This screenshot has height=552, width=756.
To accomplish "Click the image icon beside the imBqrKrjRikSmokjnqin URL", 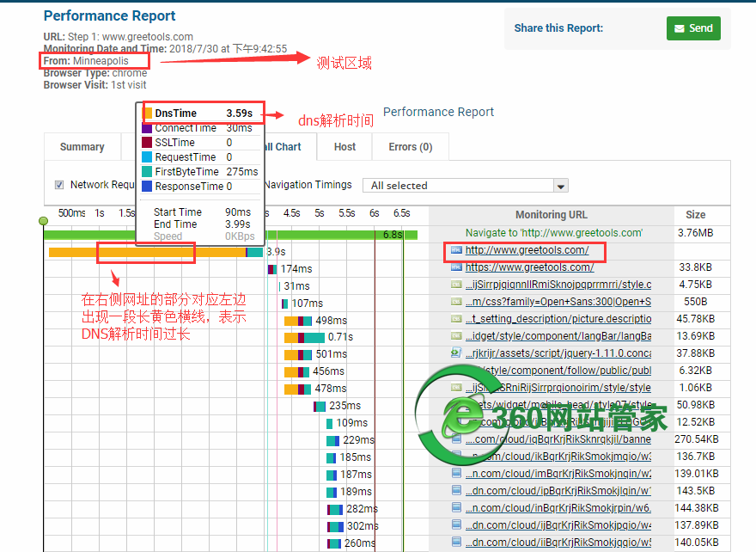I will pos(456,474).
